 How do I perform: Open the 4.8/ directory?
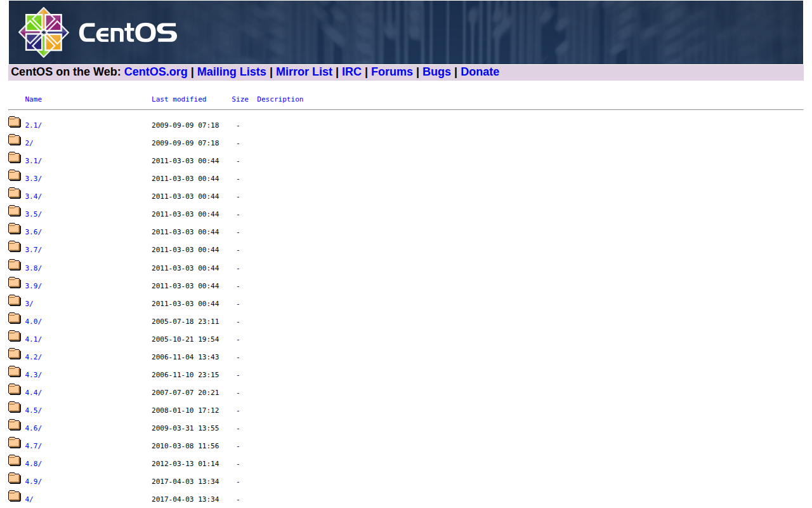pos(32,464)
